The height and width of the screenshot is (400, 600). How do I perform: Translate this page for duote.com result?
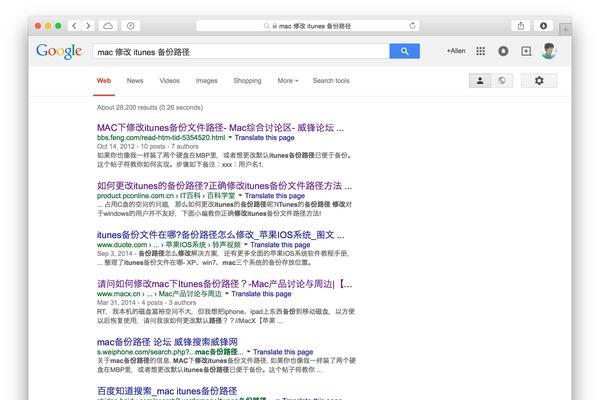click(280, 245)
